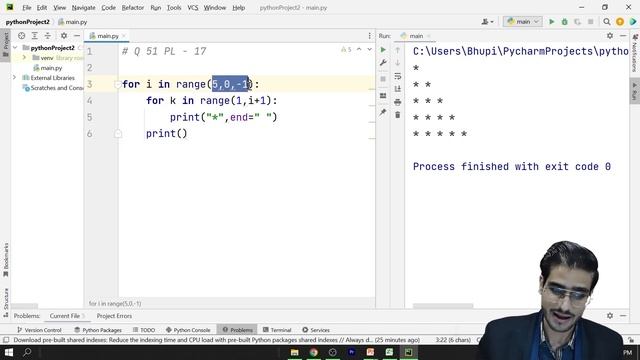This screenshot has height=360, width=640.
Task: Rerun main in Run panel
Action: click(x=383, y=50)
